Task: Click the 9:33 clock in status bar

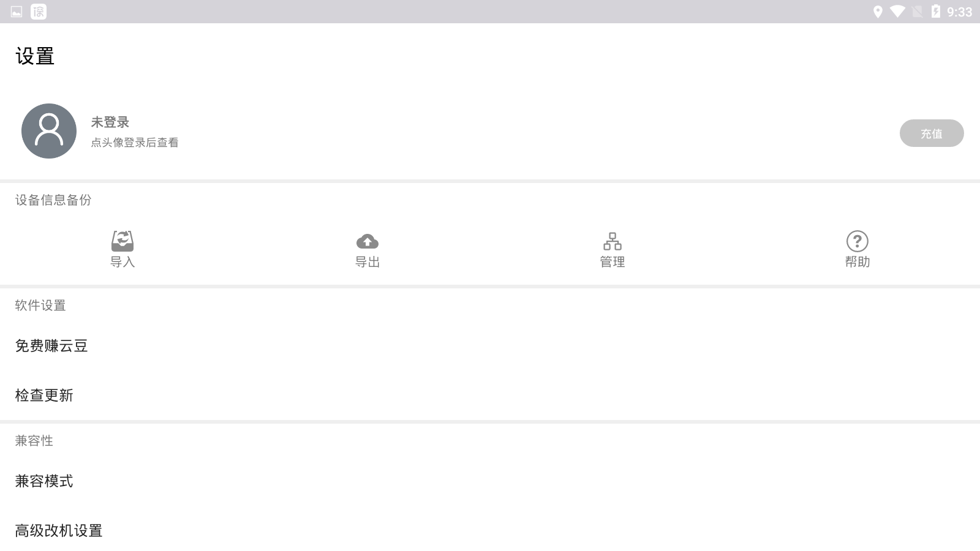Action: click(959, 12)
